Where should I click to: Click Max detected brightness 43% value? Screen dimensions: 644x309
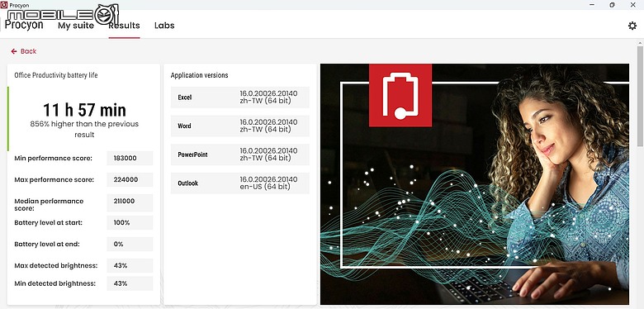pyautogui.click(x=130, y=265)
